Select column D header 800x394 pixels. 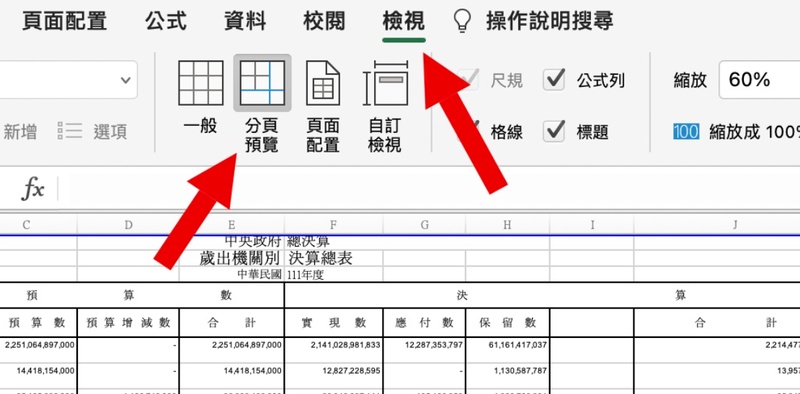click(128, 225)
